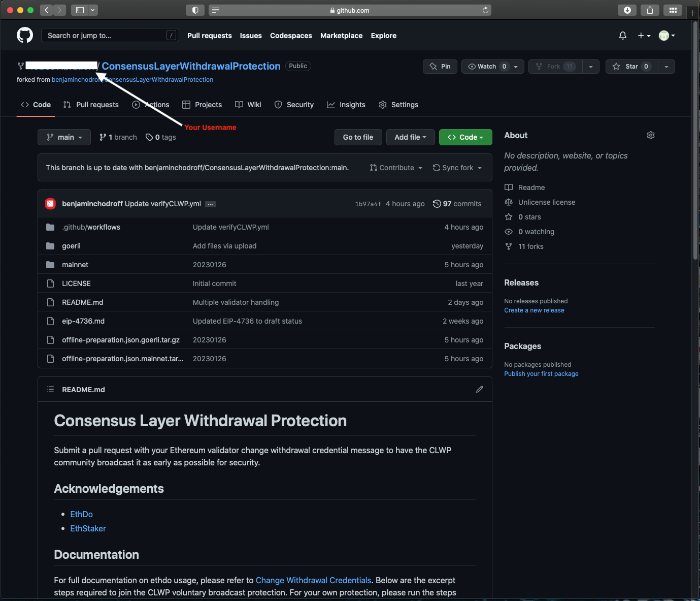The image size is (700, 601).
Task: Open the main branch selector
Action: pyautogui.click(x=64, y=137)
